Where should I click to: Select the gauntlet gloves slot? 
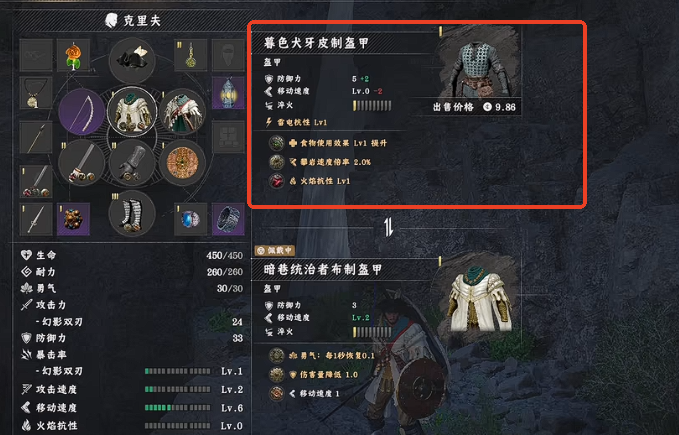click(x=132, y=163)
